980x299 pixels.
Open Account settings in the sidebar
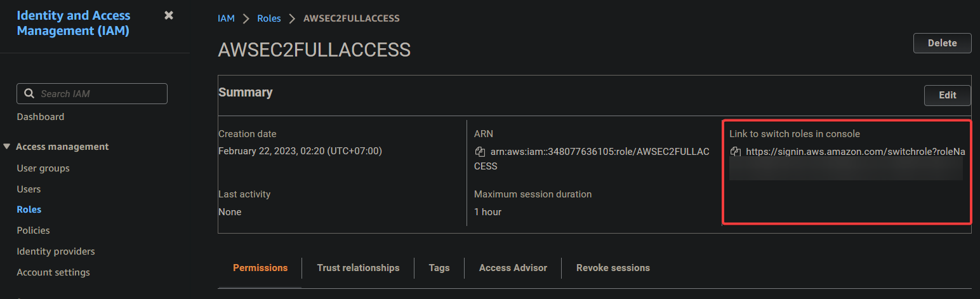click(x=53, y=272)
